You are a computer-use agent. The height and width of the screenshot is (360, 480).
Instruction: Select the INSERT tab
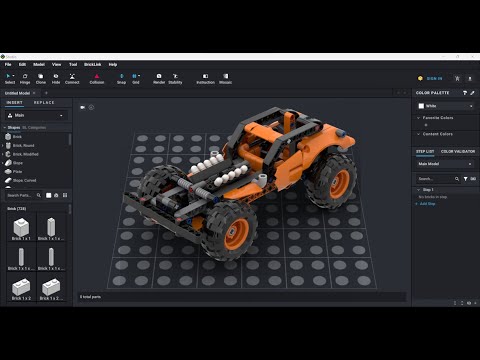14,103
